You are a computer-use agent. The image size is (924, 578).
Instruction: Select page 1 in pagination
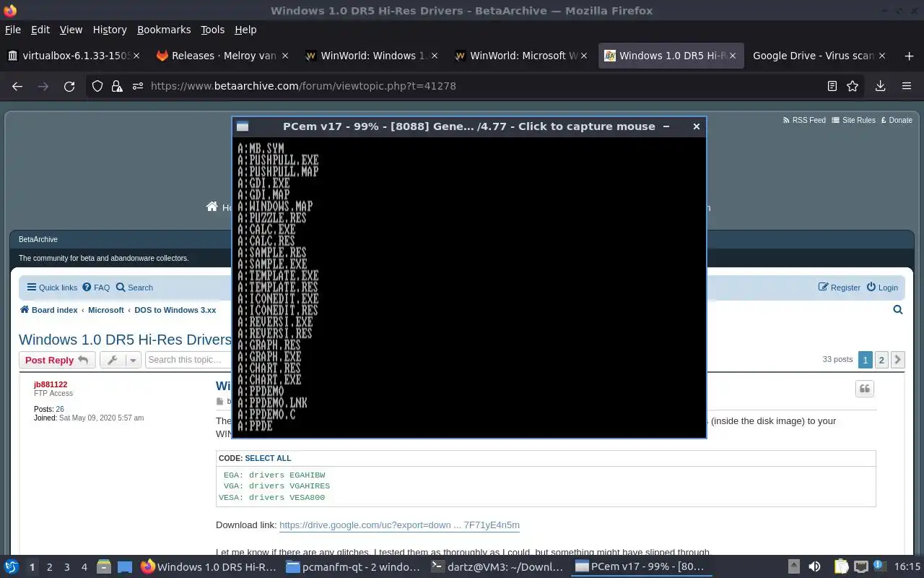click(x=865, y=359)
